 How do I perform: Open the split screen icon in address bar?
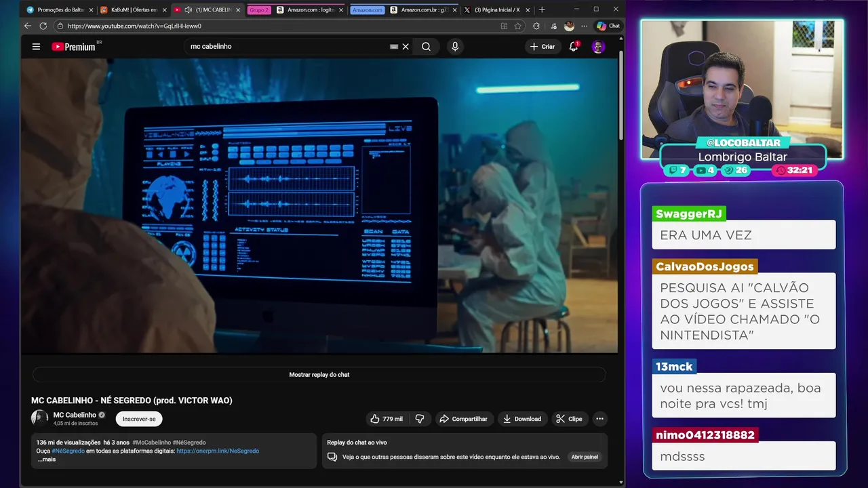(504, 26)
